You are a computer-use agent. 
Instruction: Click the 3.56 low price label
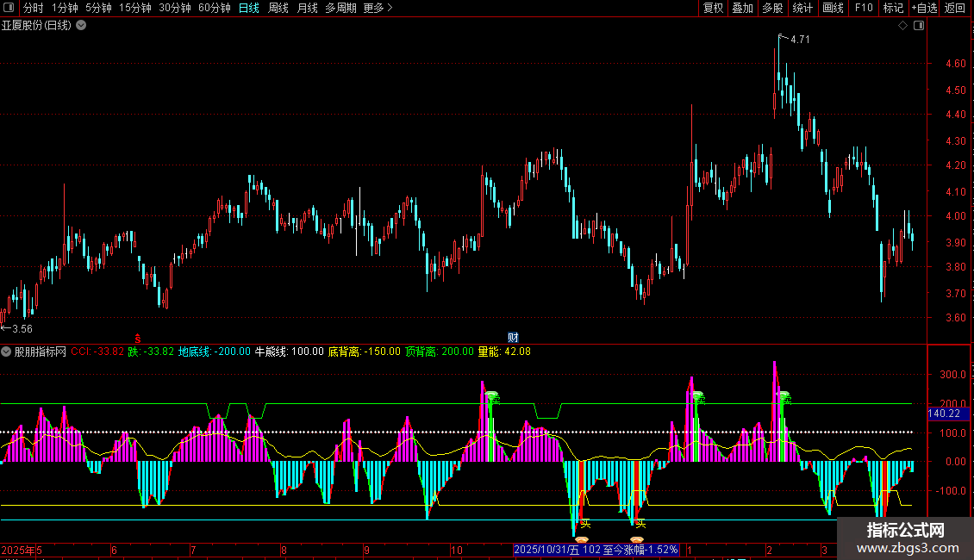tap(22, 329)
